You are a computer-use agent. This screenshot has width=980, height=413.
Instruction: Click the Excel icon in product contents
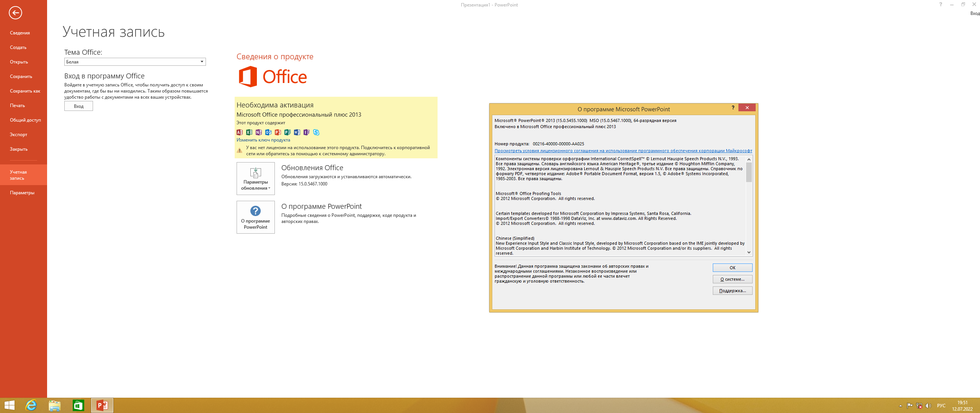point(249,132)
